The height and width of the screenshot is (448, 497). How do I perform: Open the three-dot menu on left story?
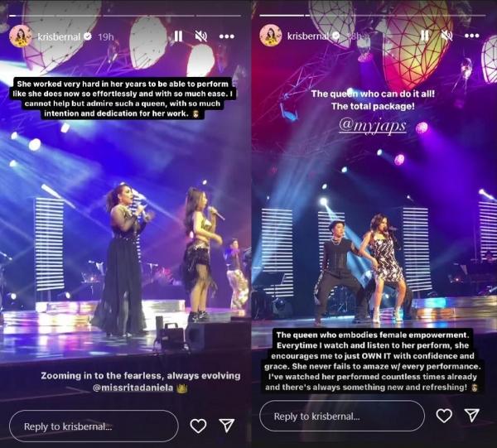pos(227,36)
